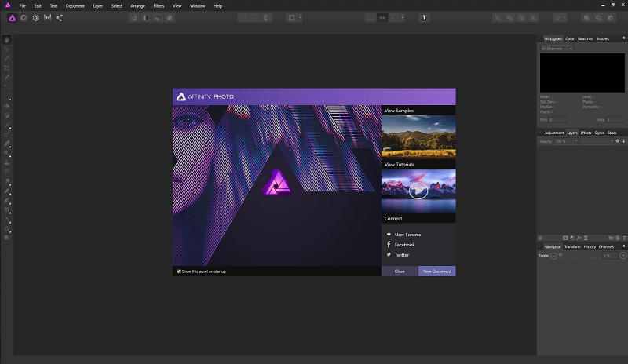The image size is (628, 364).
Task: Click the View Samples landscape thumbnail
Action: [418, 137]
